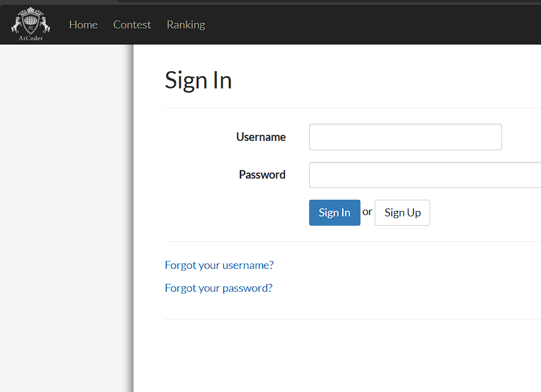Open the Ranking page in the navbar
Screen dimensions: 541x392
[x=185, y=25]
